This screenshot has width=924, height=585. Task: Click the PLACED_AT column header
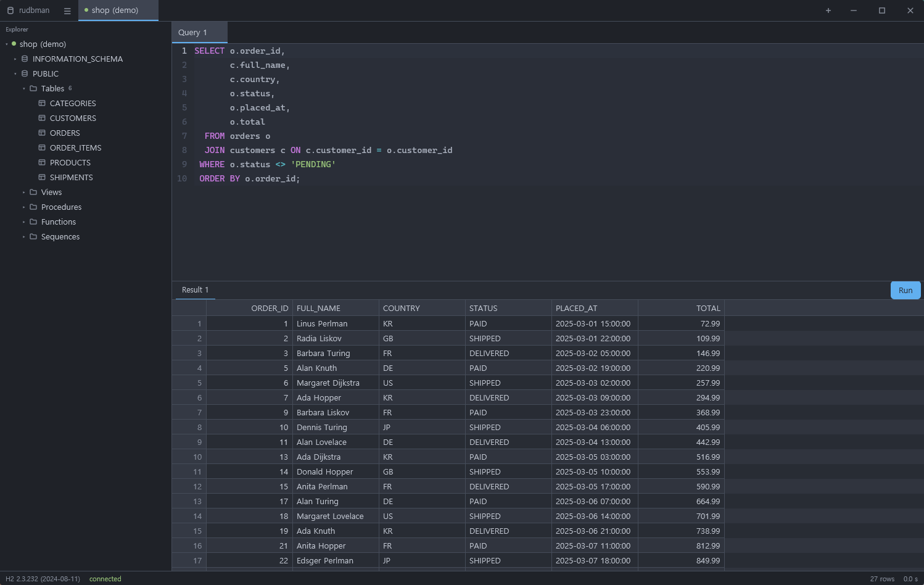(595, 308)
